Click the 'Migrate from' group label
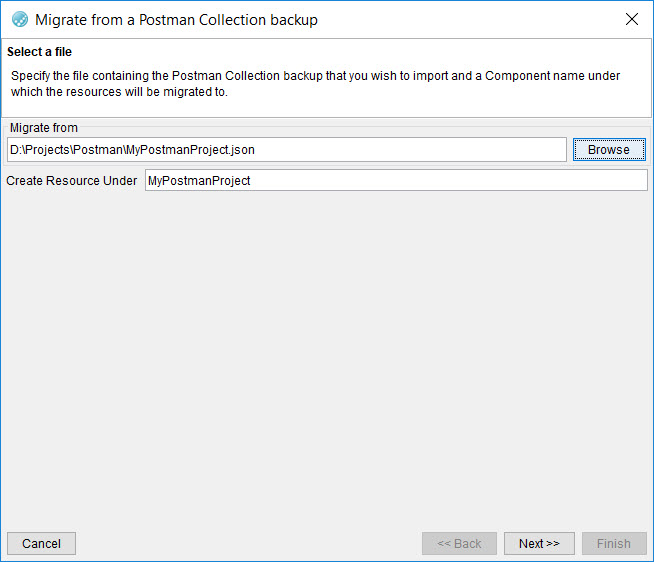This screenshot has width=654, height=562. coord(44,128)
